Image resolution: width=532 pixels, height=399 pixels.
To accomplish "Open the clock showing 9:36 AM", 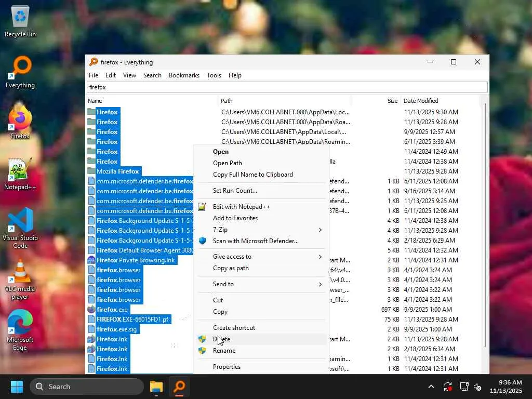I will click(x=506, y=387).
